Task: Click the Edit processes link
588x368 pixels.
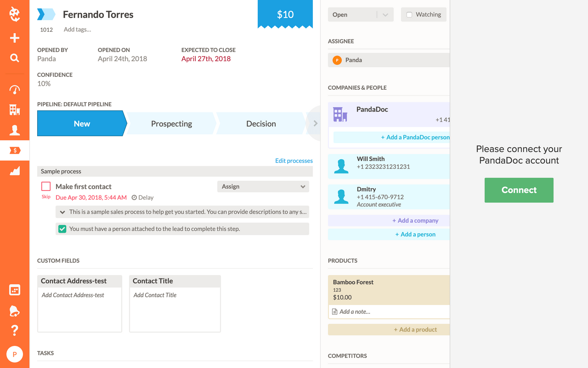Action: (x=294, y=161)
